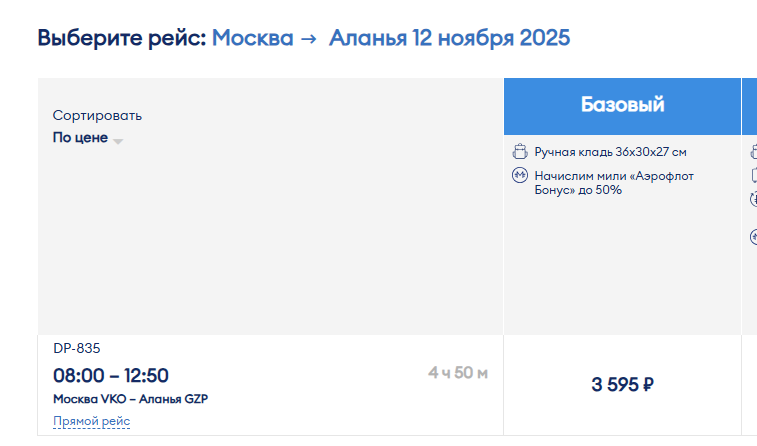The height and width of the screenshot is (446, 757).
Task: Open the Прямой рейс details link
Action: (x=92, y=421)
